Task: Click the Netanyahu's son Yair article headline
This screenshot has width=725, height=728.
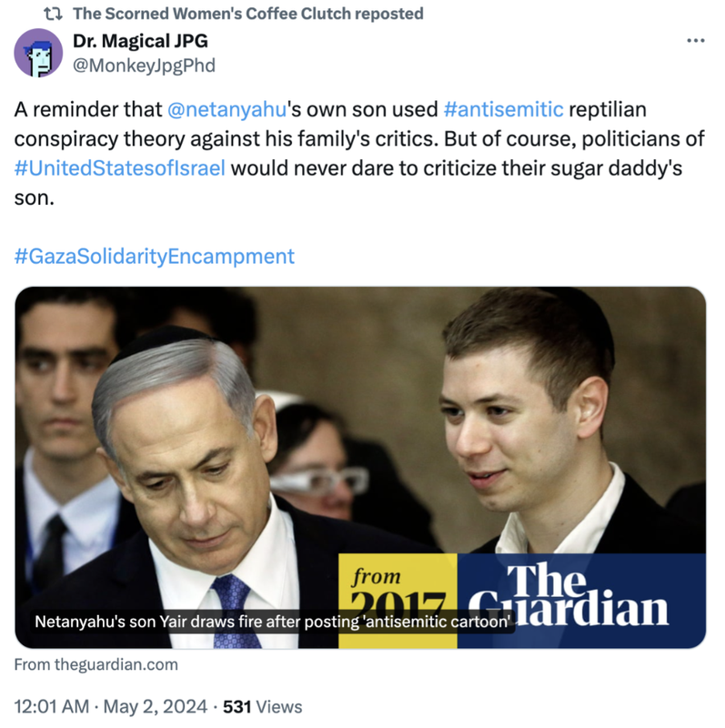Action: tap(273, 622)
